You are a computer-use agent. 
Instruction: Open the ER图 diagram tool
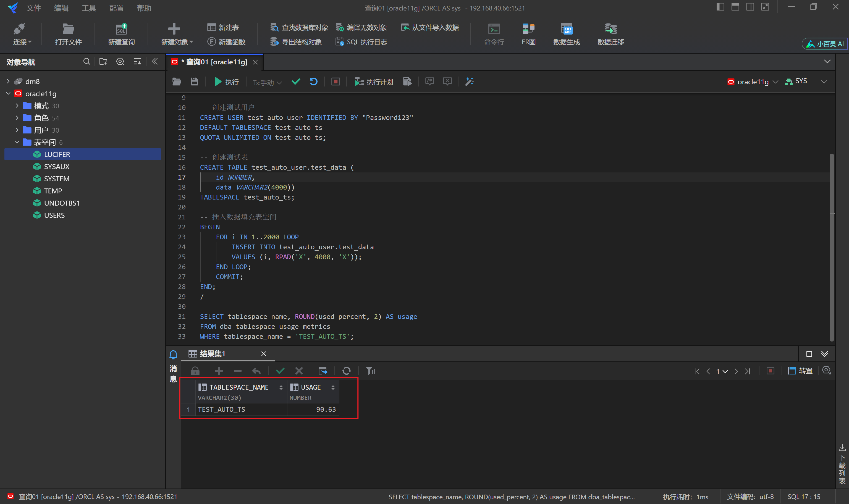528,34
